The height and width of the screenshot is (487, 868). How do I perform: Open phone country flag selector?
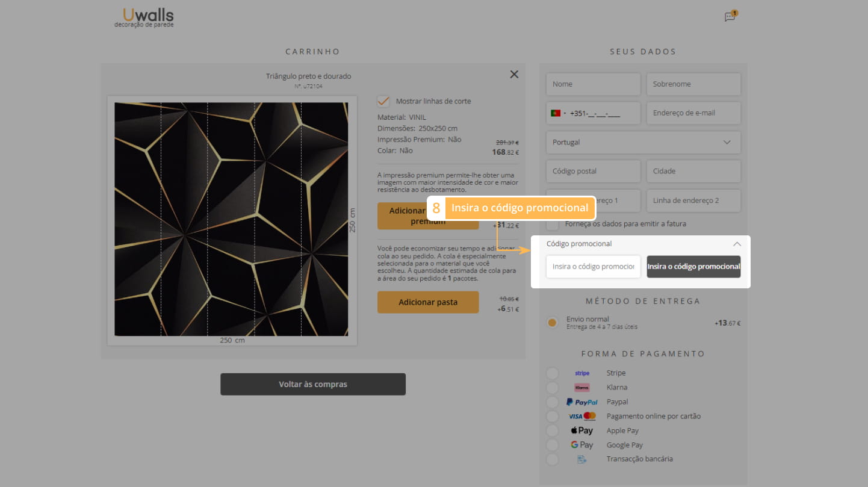click(557, 113)
